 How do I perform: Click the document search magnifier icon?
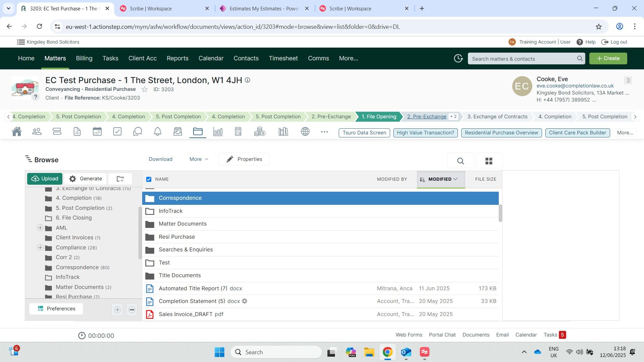461,161
